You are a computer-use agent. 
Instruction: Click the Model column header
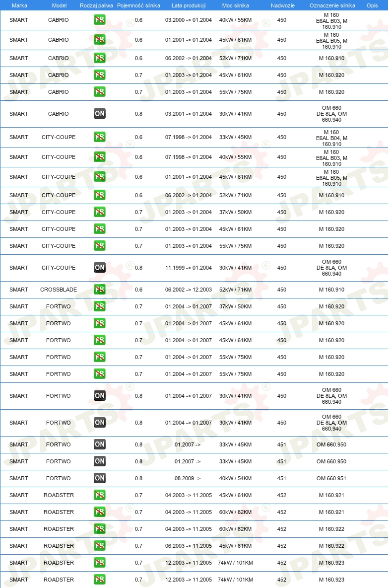[x=59, y=5]
